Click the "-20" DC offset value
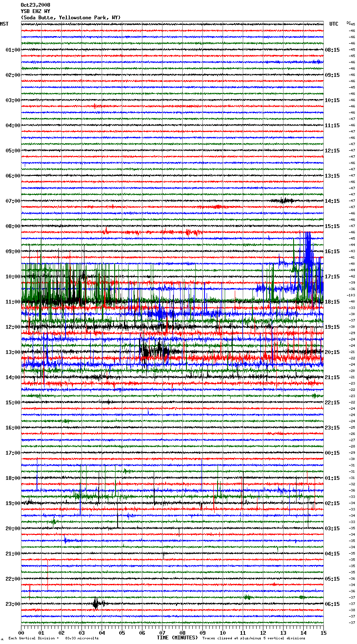This screenshot has height=644, width=357. pos(352,371)
